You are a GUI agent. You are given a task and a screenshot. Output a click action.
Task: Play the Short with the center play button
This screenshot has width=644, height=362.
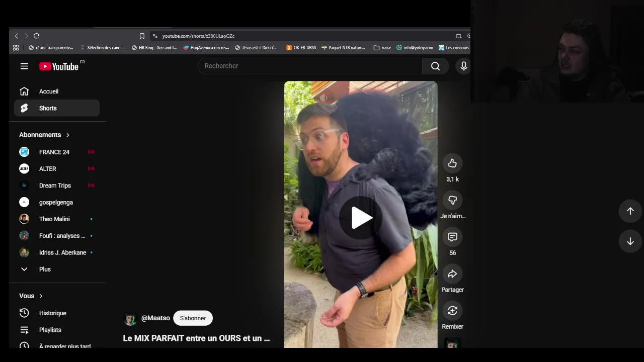[x=361, y=218]
